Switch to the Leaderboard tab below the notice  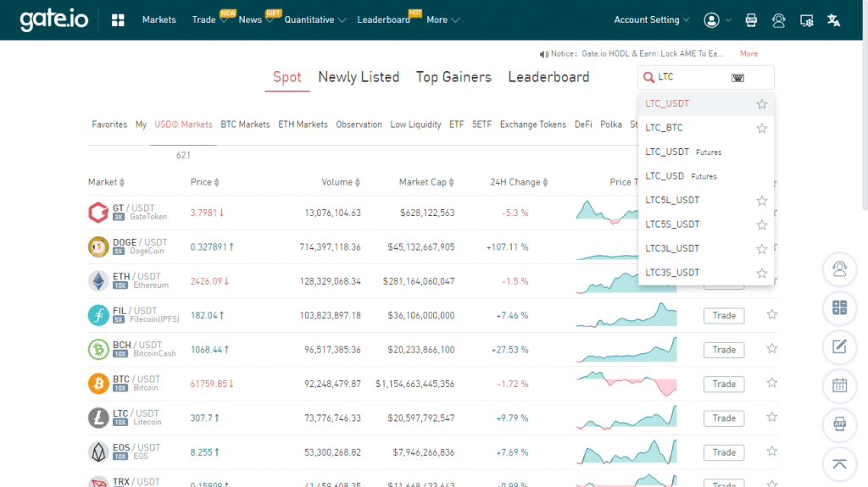point(548,77)
